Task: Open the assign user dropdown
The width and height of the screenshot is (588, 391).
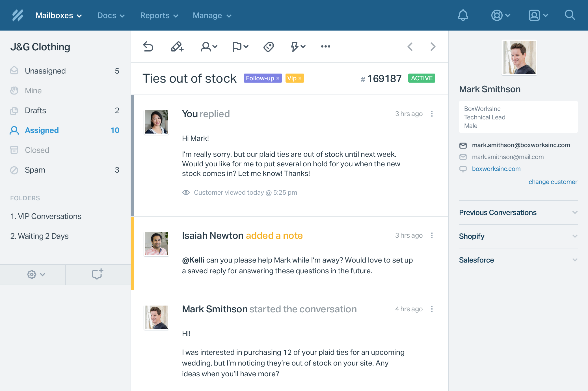Action: click(x=209, y=47)
